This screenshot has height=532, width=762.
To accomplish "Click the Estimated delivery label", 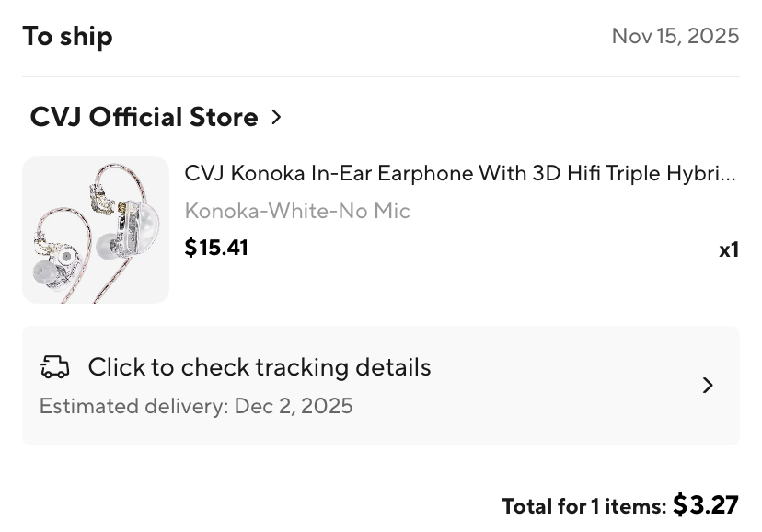I will tap(133, 407).
